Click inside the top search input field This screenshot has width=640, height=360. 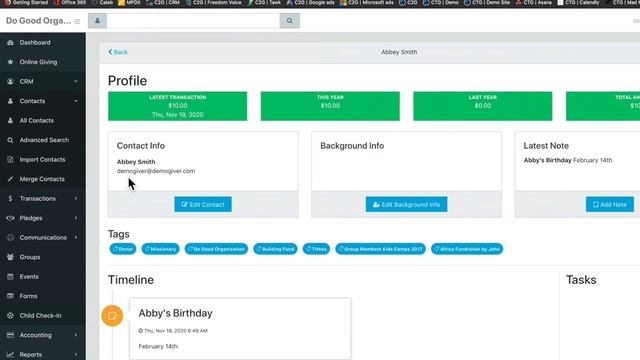click(x=193, y=21)
